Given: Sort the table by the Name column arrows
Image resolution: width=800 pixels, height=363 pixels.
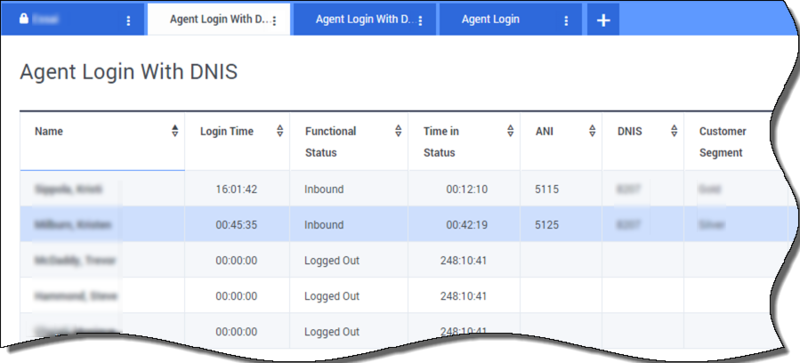Looking at the screenshot, I should coord(175,131).
